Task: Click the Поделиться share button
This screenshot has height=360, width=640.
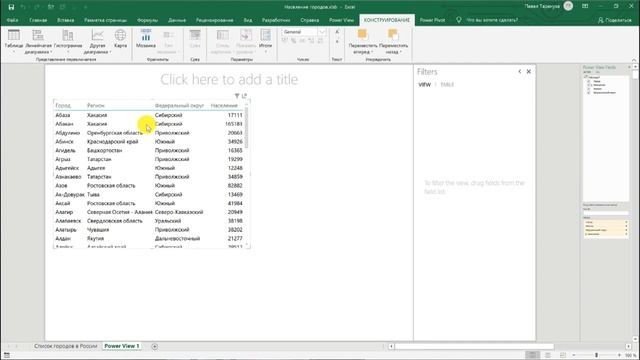Action: [615, 20]
